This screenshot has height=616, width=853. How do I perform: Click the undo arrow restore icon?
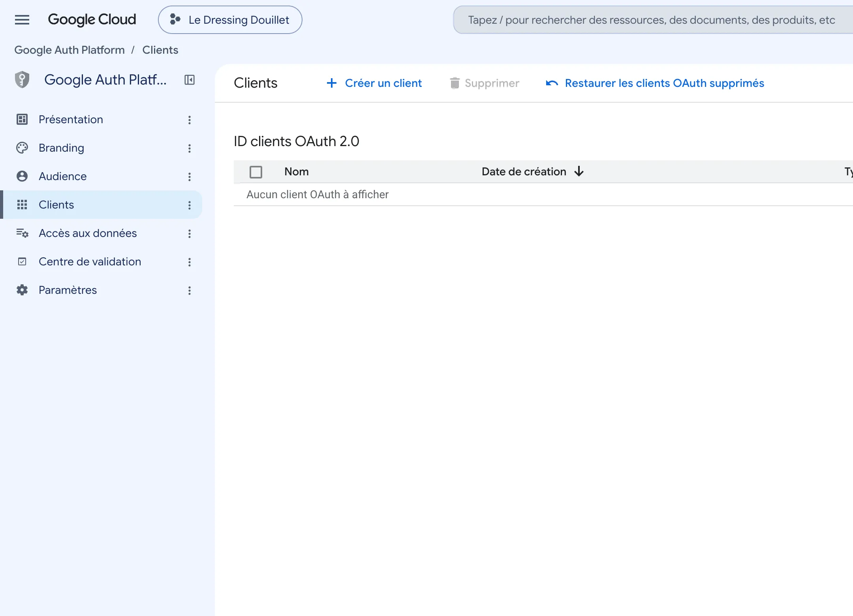[x=552, y=83]
